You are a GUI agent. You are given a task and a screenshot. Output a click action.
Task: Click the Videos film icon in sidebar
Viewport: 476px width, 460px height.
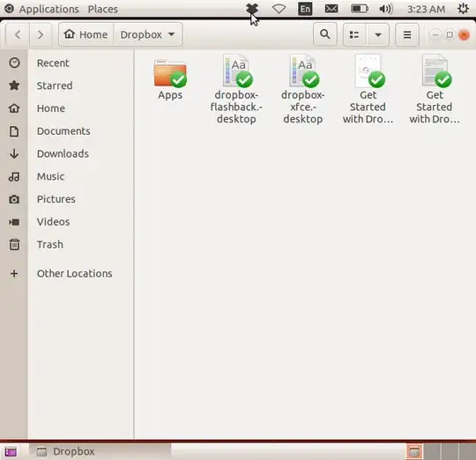14,222
